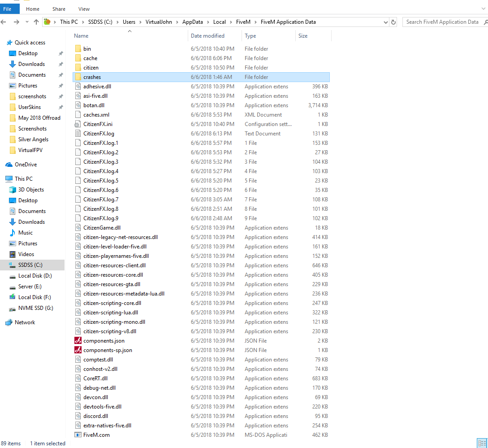Click the Back navigation arrow
Viewport: 488px width, 448px height.
point(4,22)
